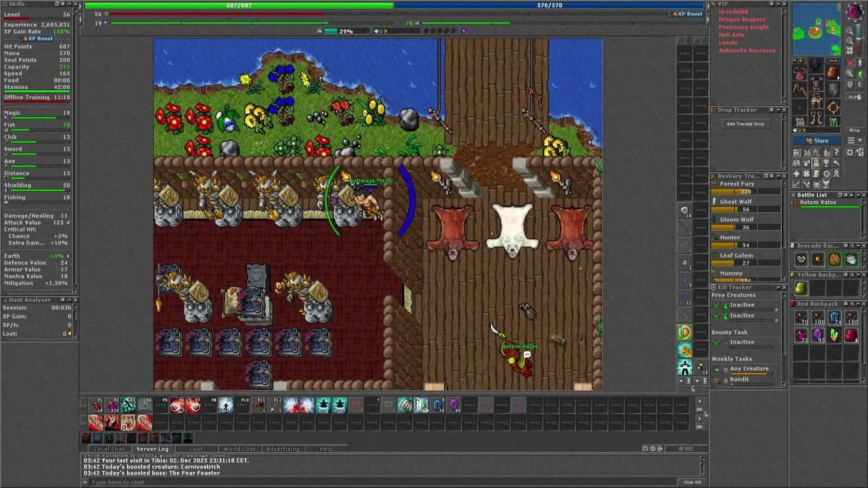Click the circular target icon in sidebar grid
Viewport: 868px width, 488px height.
(827, 174)
